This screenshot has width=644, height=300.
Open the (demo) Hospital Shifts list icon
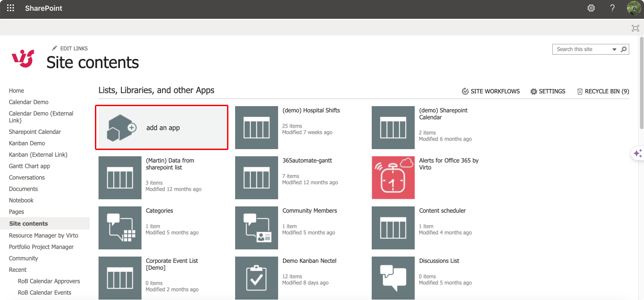pyautogui.click(x=257, y=128)
